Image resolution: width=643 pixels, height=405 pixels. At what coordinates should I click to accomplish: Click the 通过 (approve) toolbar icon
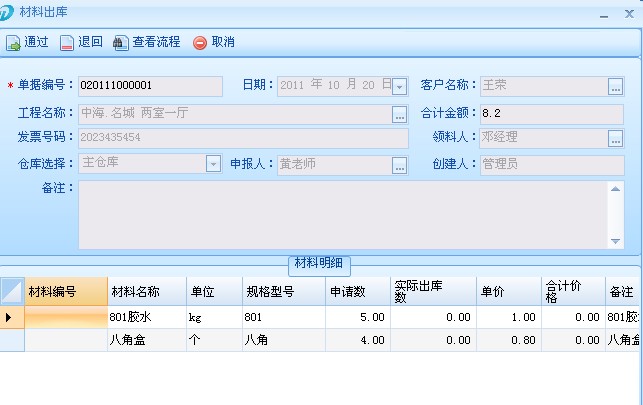pos(14,43)
